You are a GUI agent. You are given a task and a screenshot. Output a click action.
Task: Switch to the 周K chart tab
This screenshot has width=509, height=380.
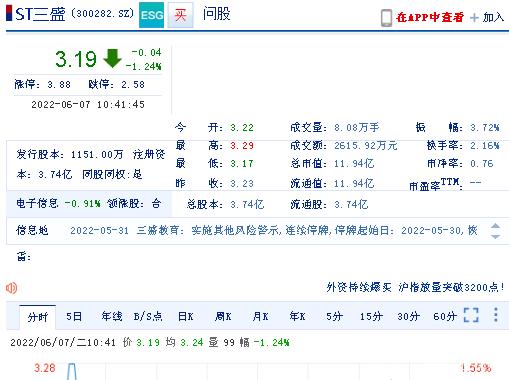(223, 316)
